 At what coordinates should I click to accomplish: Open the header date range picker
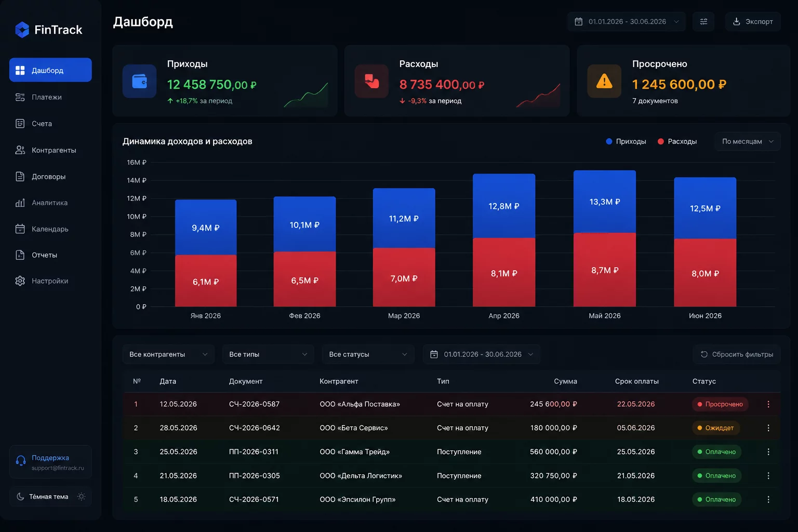point(627,21)
